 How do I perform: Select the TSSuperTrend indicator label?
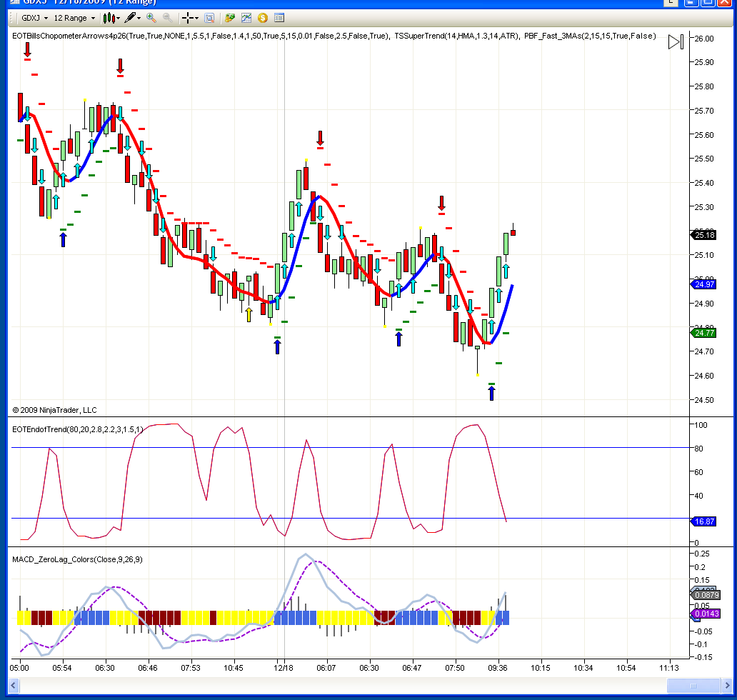pyautogui.click(x=457, y=36)
